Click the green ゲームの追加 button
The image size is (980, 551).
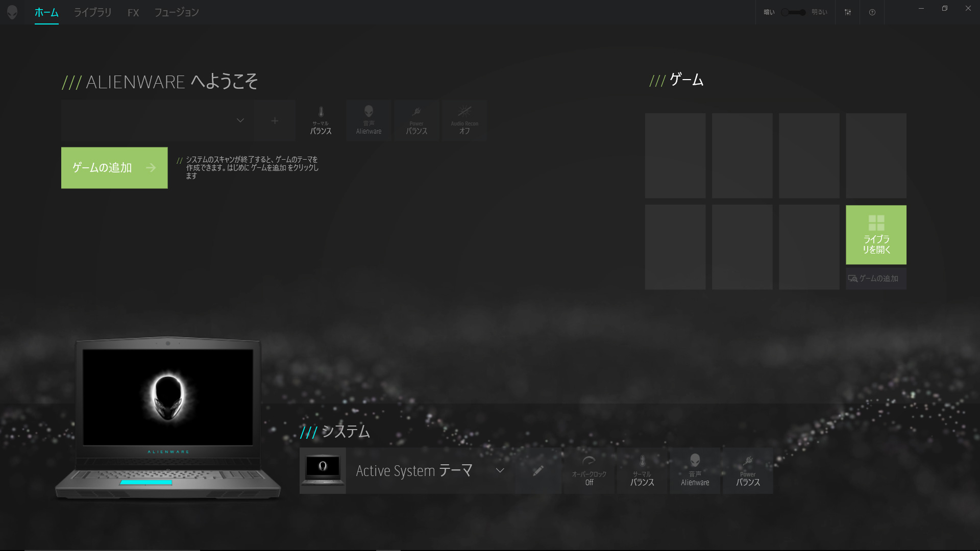(114, 168)
